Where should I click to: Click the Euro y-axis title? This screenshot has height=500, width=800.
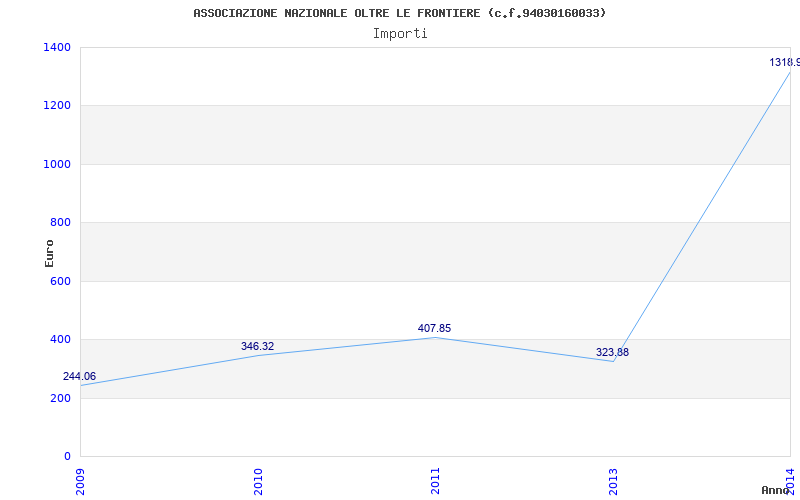point(49,254)
